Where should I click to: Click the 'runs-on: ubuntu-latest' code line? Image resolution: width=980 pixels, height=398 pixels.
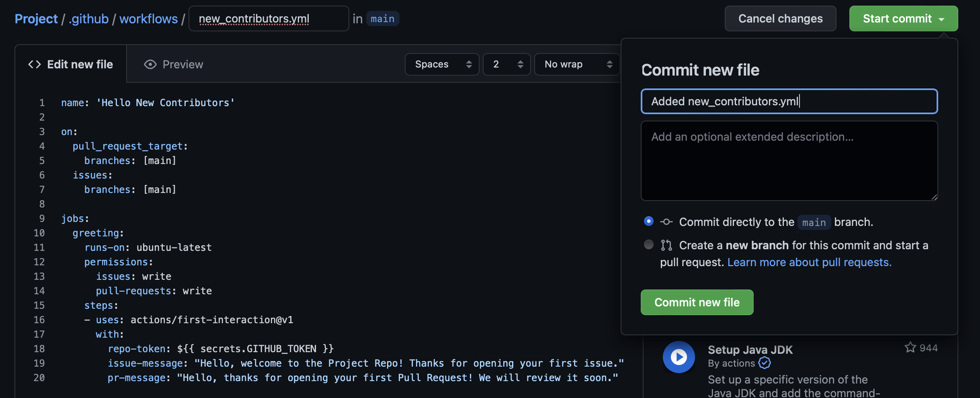pyautogui.click(x=148, y=247)
